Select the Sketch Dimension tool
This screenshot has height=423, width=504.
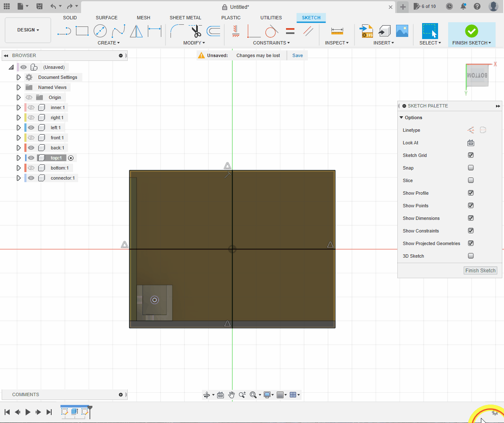click(155, 31)
